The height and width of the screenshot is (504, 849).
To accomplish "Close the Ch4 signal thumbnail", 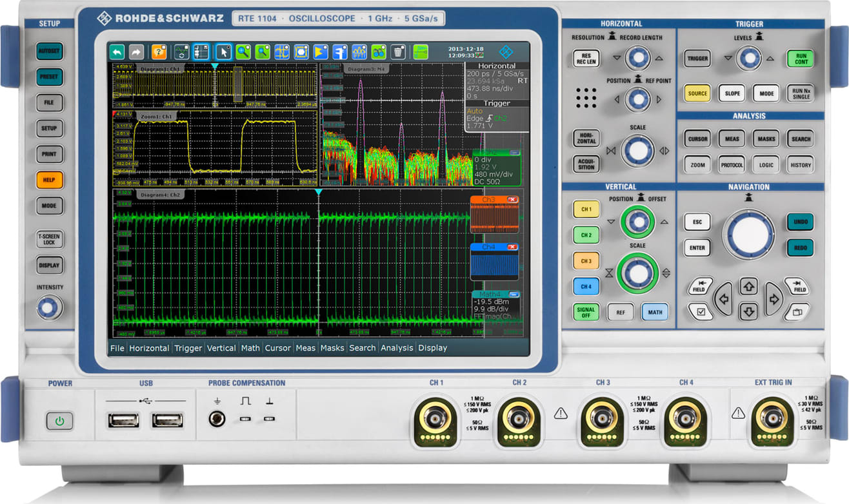I will click(x=513, y=247).
